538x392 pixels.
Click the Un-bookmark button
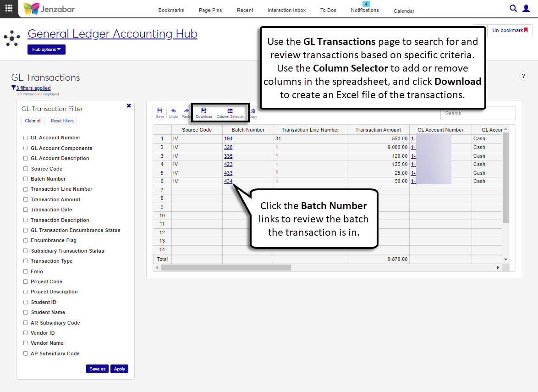pyautogui.click(x=510, y=30)
